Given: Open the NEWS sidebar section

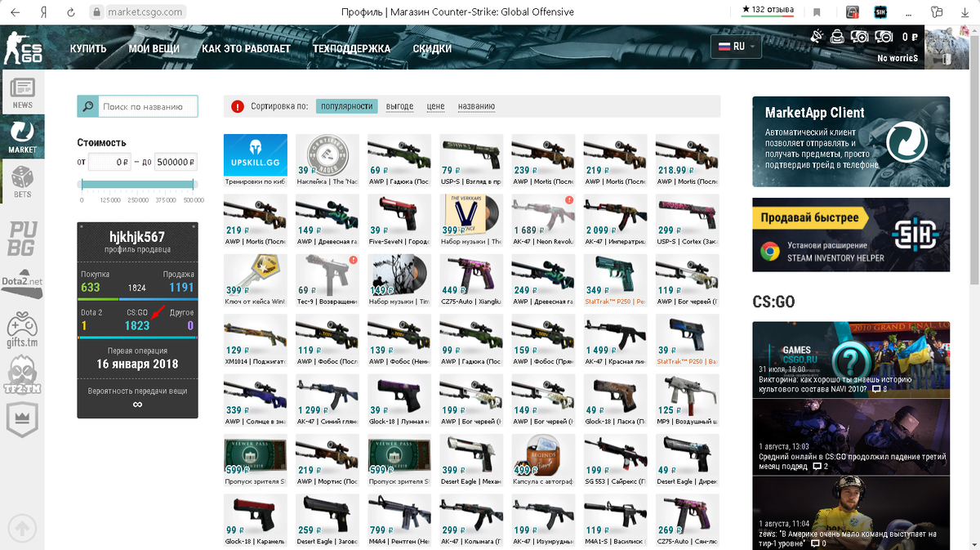Looking at the screenshot, I should [x=22, y=92].
